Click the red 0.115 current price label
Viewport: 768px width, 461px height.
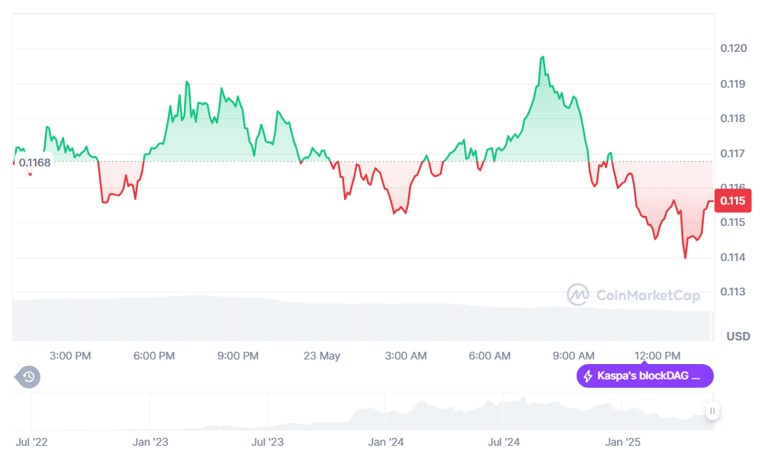click(733, 201)
